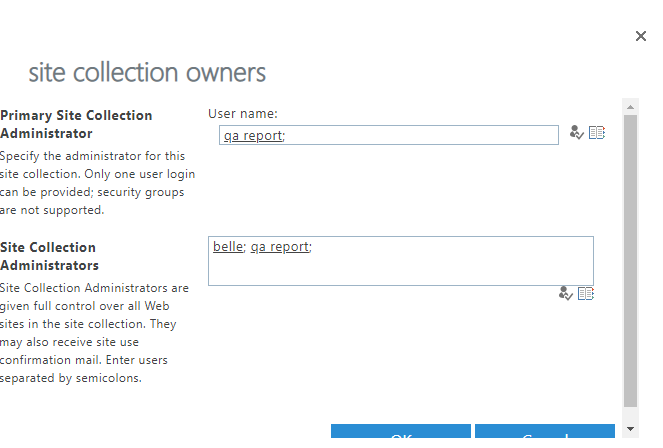Select "qa report" in the administrators box
Screen dimensions: 663x448
click(x=279, y=246)
